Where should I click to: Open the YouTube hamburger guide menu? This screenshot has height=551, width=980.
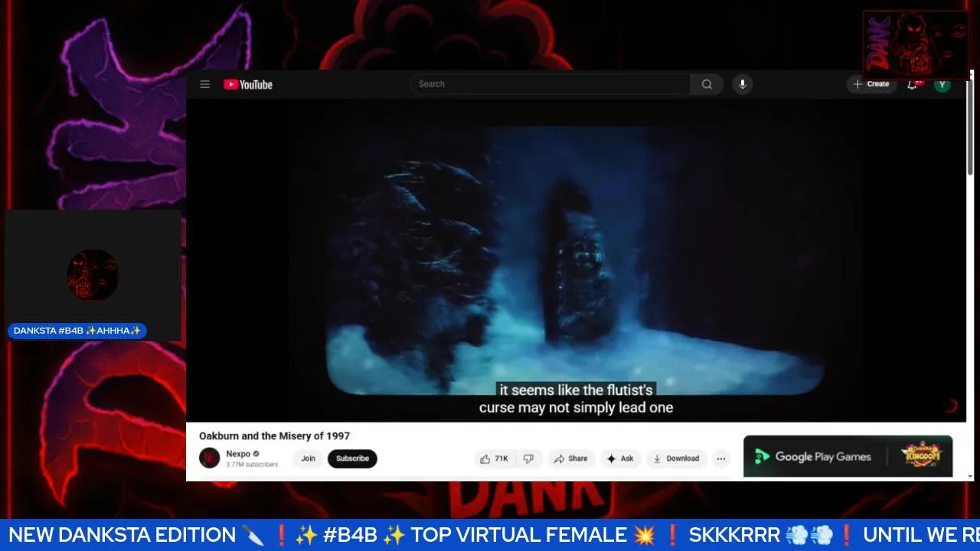(x=204, y=84)
